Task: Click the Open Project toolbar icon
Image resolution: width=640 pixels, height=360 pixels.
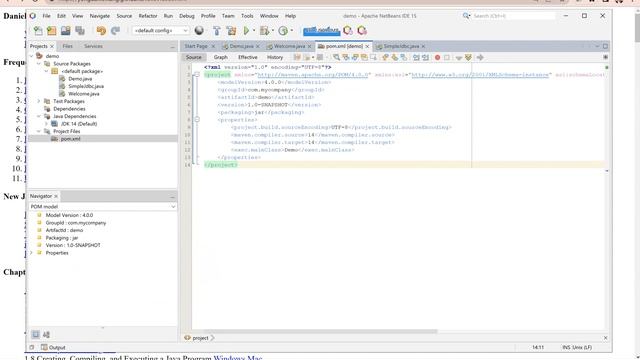Action: click(66, 31)
